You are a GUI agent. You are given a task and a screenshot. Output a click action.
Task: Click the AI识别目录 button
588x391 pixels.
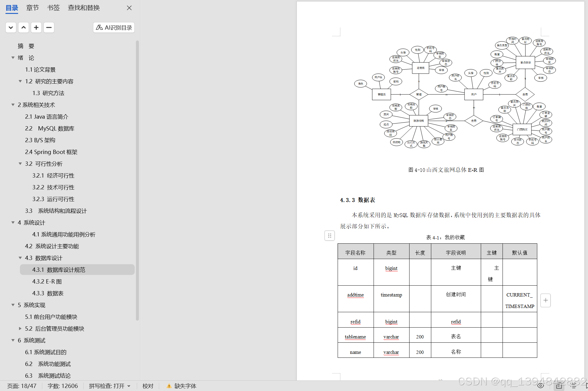pos(114,27)
